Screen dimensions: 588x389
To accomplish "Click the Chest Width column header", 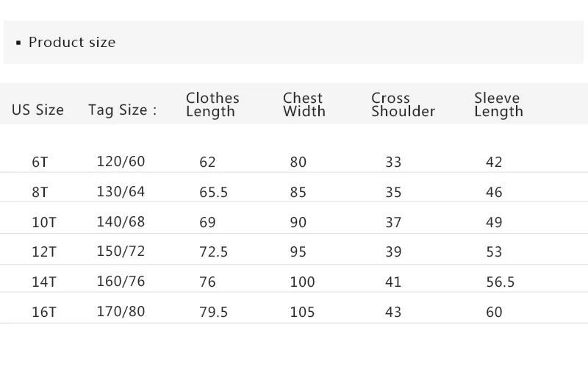I will coord(304,104).
